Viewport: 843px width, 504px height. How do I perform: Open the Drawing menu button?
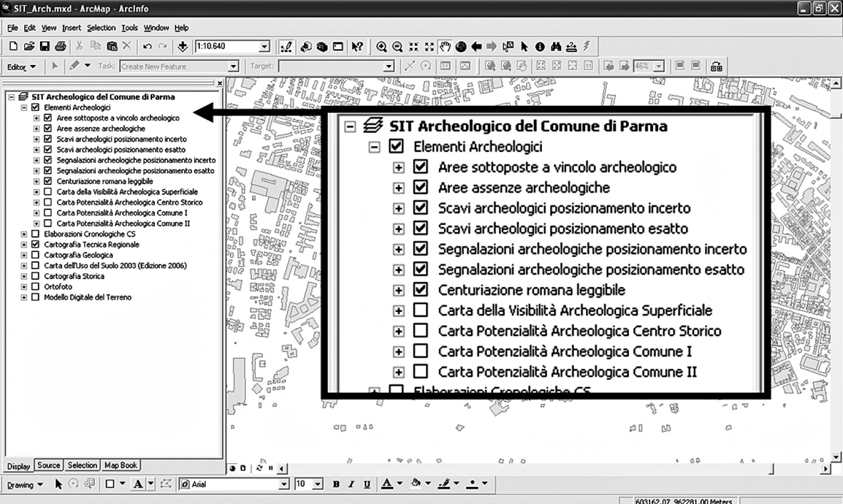point(24,485)
